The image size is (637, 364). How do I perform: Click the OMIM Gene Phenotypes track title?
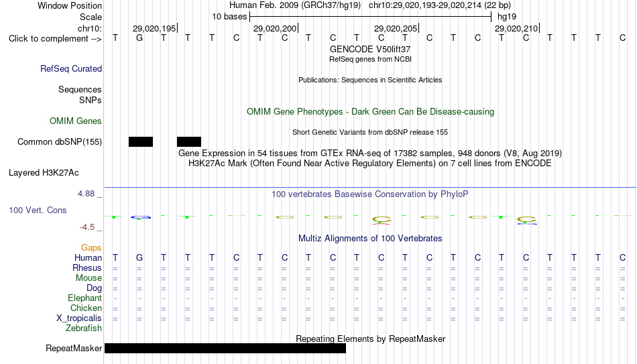370,112
